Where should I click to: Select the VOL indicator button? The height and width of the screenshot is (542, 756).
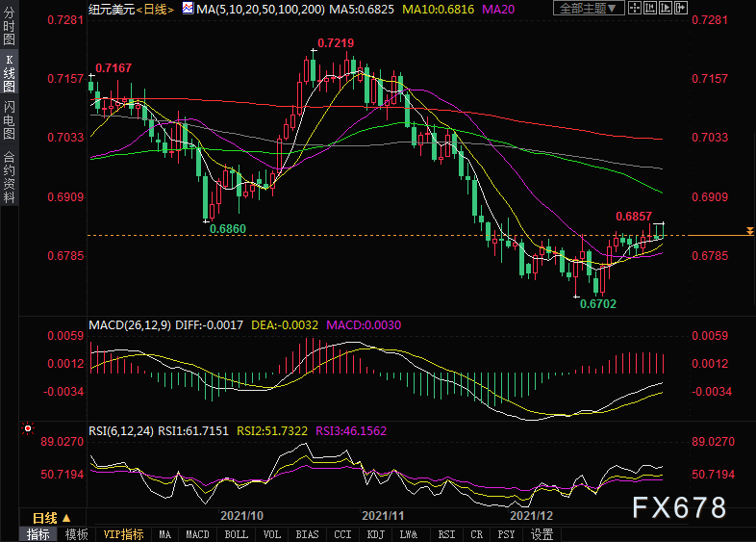272,534
